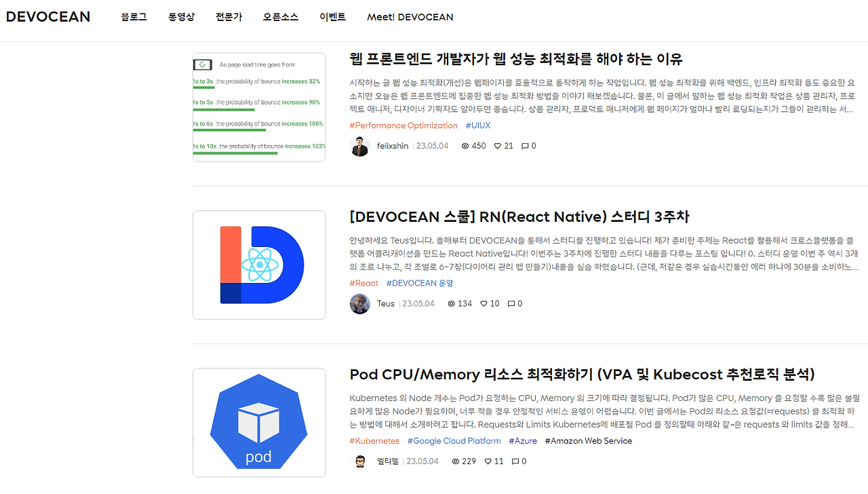868x494 pixels.
Task: Click the views eye icon showing 229
Action: click(456, 461)
